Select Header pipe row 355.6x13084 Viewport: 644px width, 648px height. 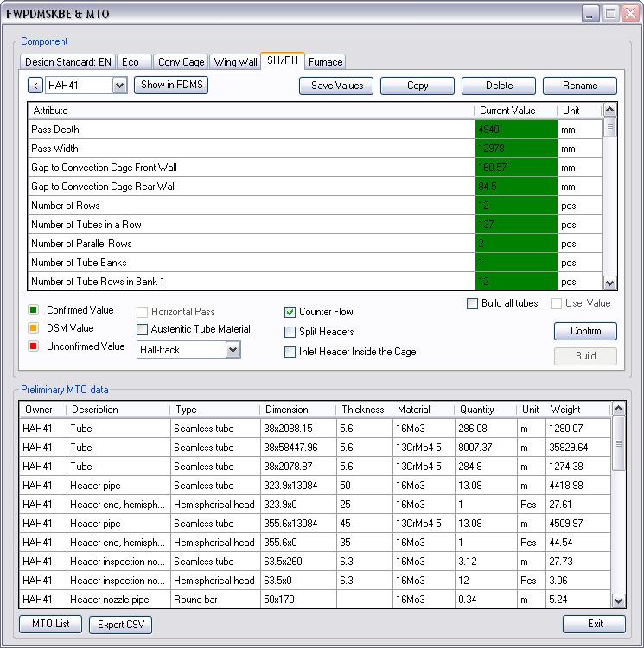click(315, 524)
